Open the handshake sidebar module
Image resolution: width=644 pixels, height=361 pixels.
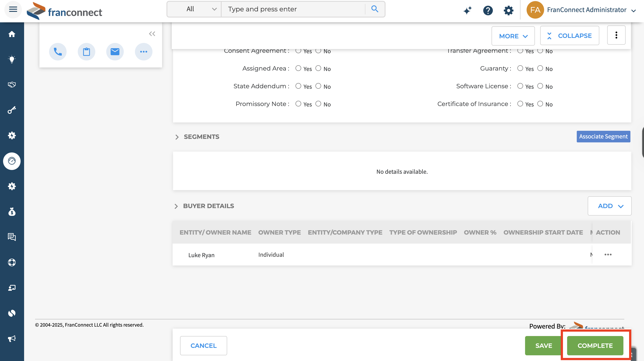pyautogui.click(x=12, y=85)
